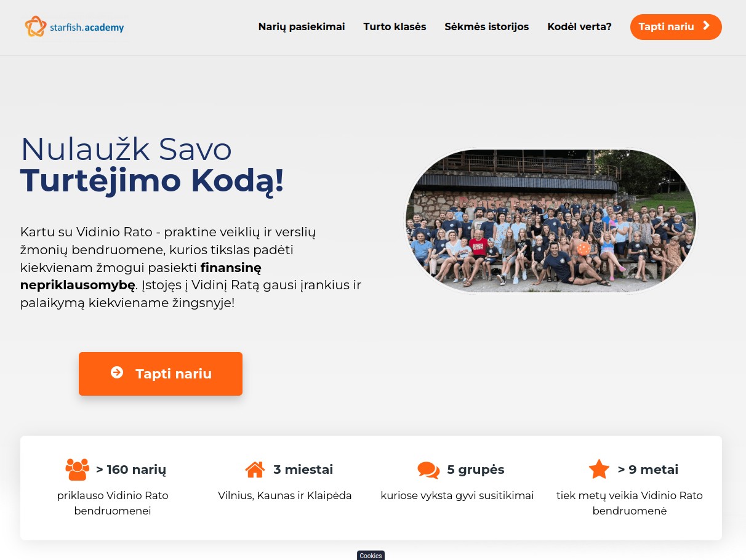Select the Kodėl verta? menu item
Viewport: 746px width, 560px height.
[579, 26]
